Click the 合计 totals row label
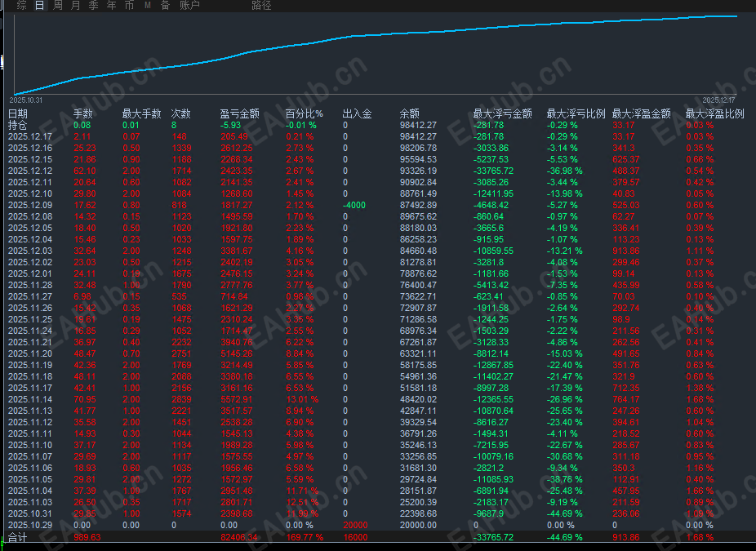The height and width of the screenshot is (551, 756). pyautogui.click(x=18, y=537)
